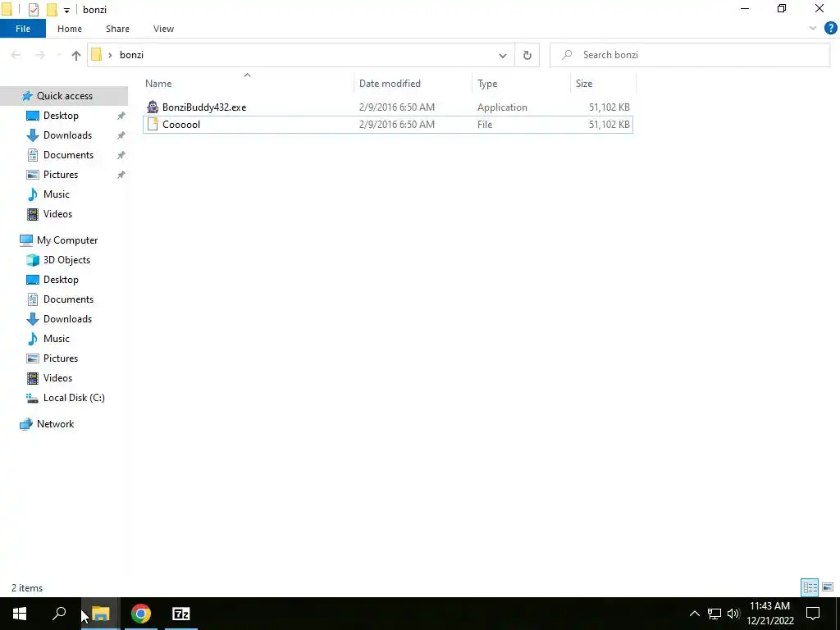Open the Action Center notifications
This screenshot has height=630, width=840.
coord(813,614)
